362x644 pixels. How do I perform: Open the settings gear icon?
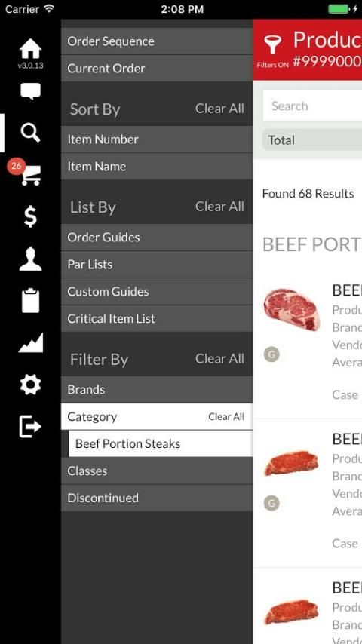[x=30, y=385]
